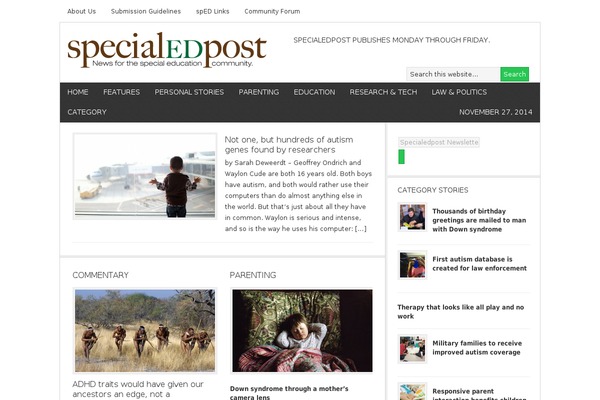Expand the Category menu item
Image resolution: width=600 pixels, height=400 pixels.
pos(87,112)
